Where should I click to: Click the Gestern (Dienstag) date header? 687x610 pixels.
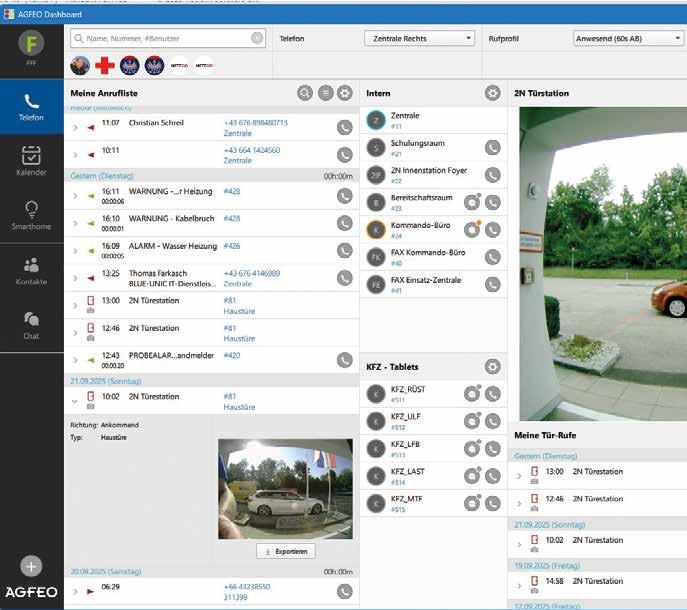[x=212, y=176]
